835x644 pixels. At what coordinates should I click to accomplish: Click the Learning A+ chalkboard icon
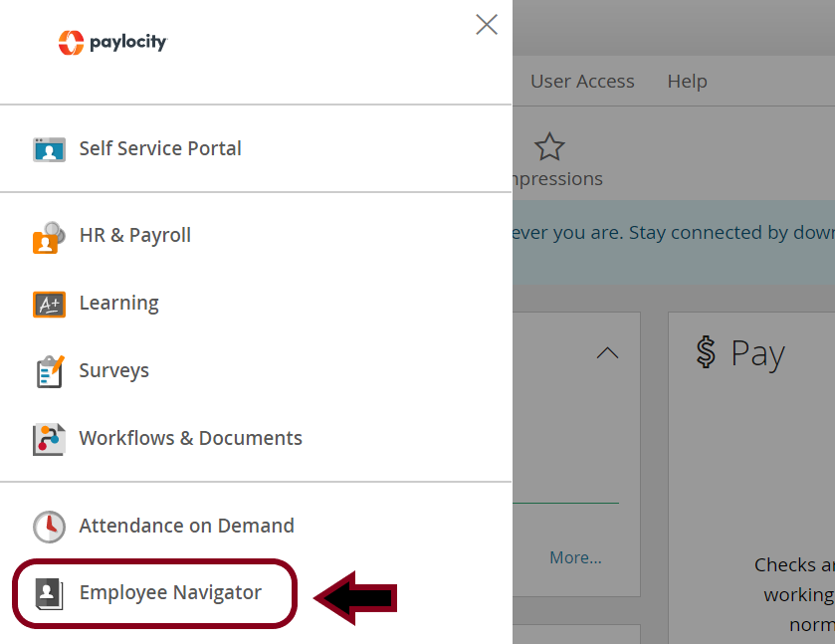click(49, 305)
